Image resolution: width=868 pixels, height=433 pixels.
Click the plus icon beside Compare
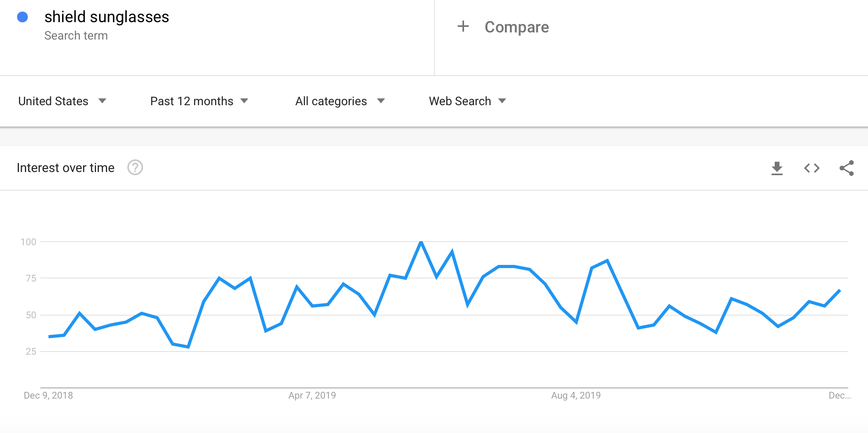tap(463, 26)
